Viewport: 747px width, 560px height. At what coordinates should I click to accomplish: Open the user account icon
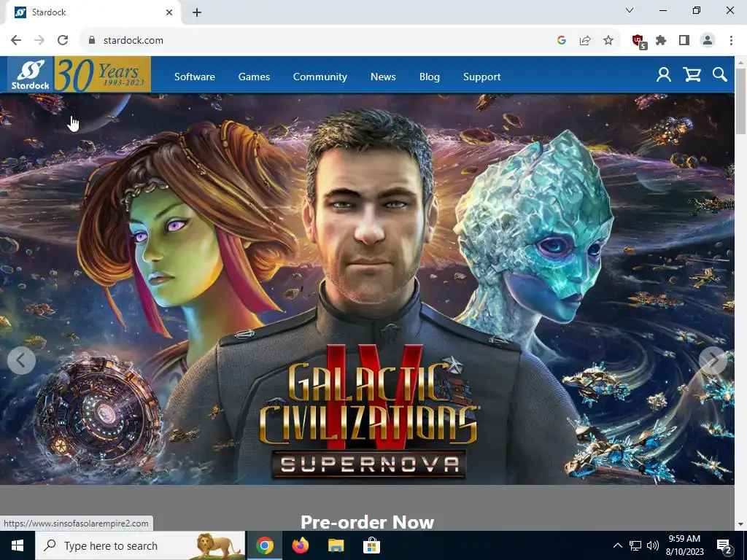tap(663, 75)
